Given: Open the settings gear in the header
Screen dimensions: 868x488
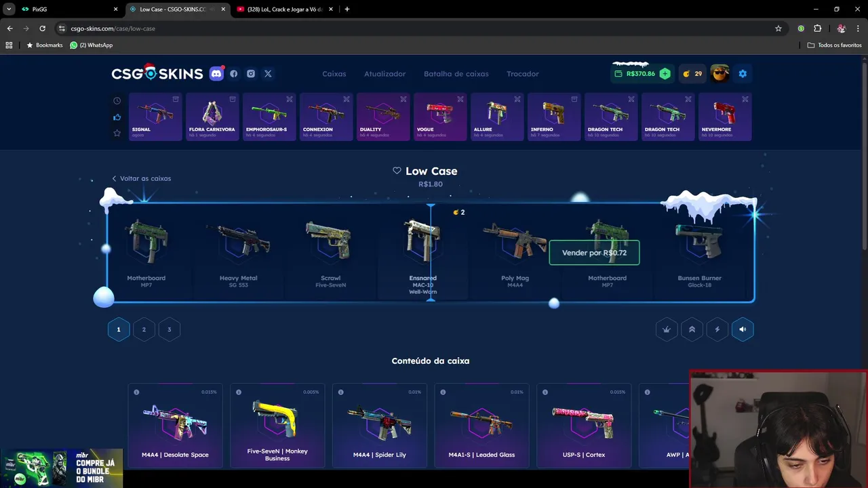Looking at the screenshot, I should click(743, 74).
